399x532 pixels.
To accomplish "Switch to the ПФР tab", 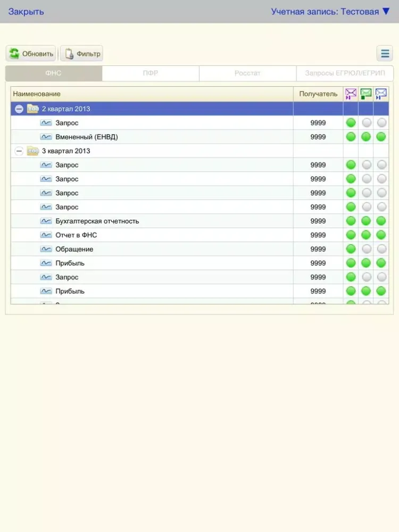I will 151,73.
